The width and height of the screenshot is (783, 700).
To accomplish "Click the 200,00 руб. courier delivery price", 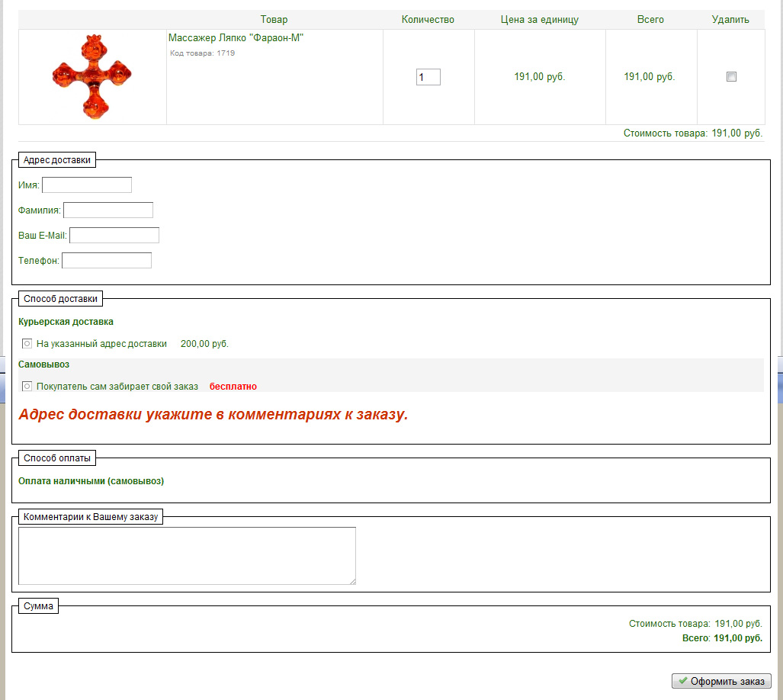I will [x=205, y=343].
